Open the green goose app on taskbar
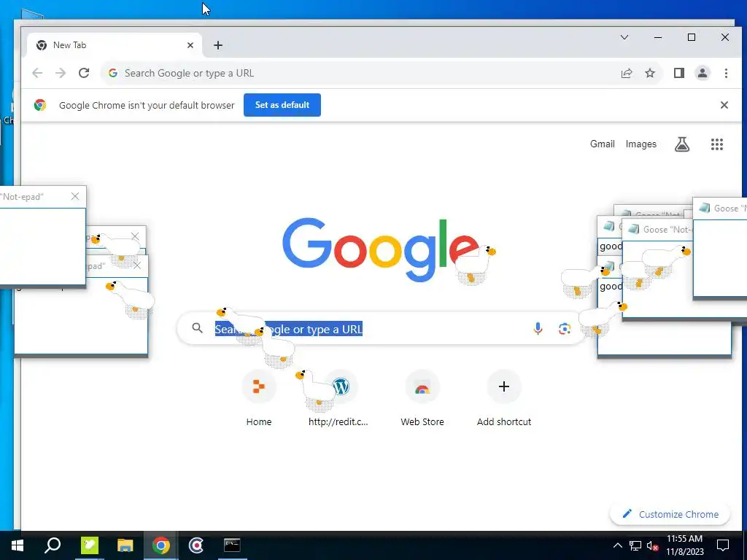This screenshot has height=560, width=747. tap(89, 545)
